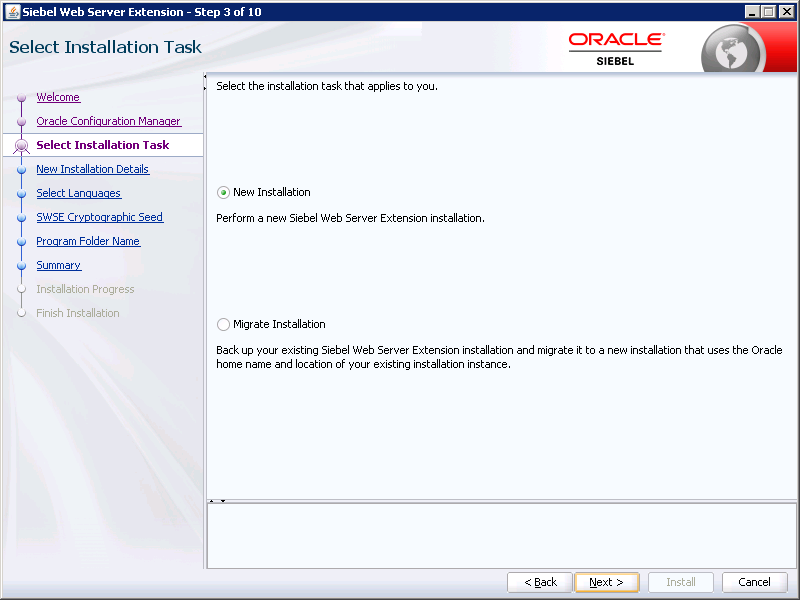Click the Next button
This screenshot has height=600, width=800.
click(x=607, y=582)
